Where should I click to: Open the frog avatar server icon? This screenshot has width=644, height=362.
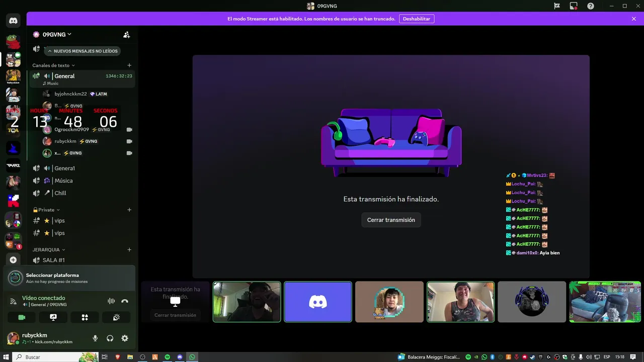point(13,42)
